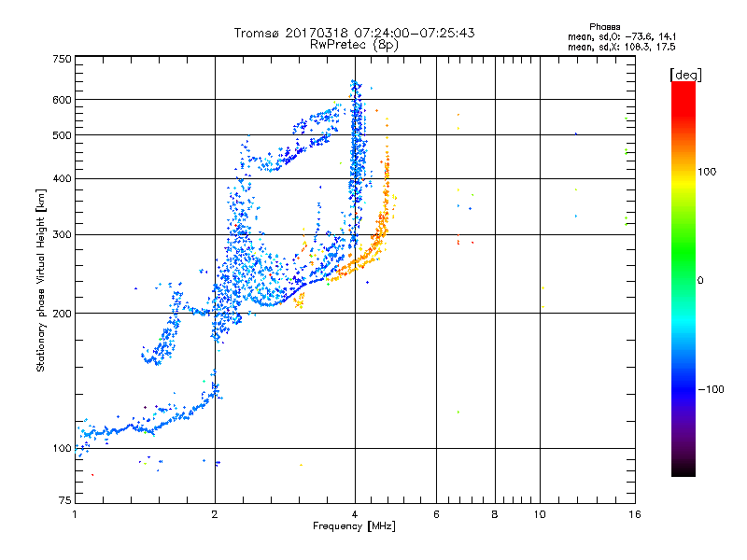This screenshot has width=747, height=560.
Task: Click the '4' x-axis tick label
Action: coord(355,514)
